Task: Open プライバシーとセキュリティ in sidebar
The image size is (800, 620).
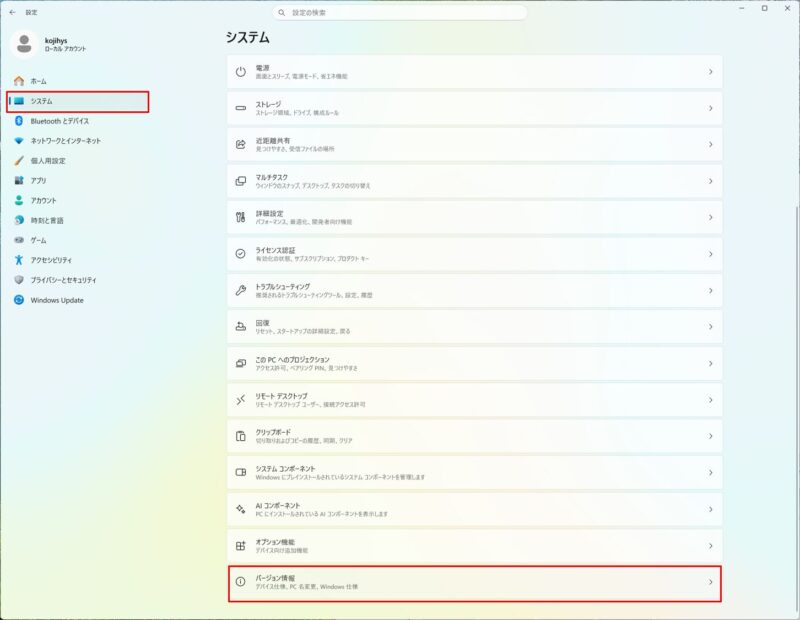Action: click(x=78, y=280)
